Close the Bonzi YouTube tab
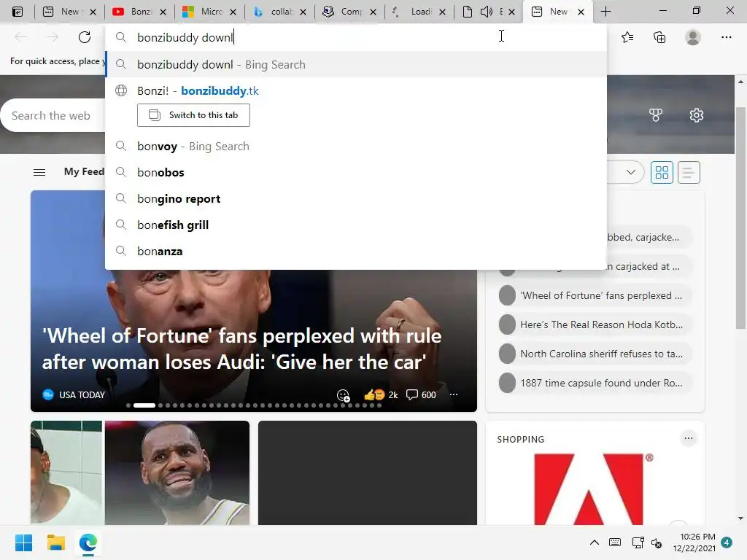Viewport: 747px width, 560px height. [163, 12]
